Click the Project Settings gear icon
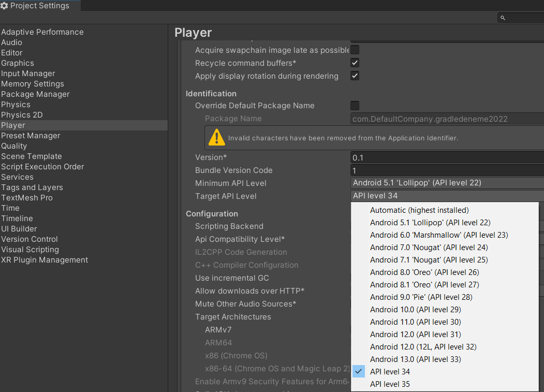The width and height of the screenshot is (544, 392). (5, 6)
